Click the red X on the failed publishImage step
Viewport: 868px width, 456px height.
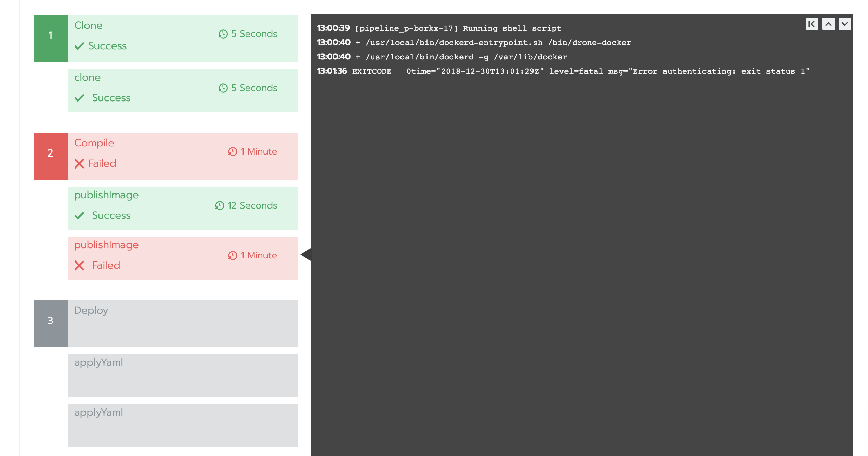80,265
